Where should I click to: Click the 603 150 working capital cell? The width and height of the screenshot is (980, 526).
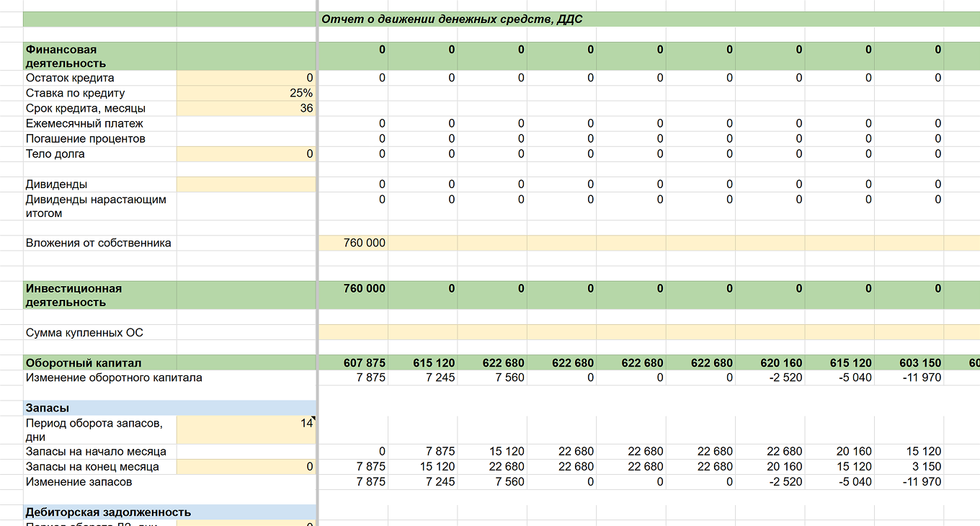(909, 362)
